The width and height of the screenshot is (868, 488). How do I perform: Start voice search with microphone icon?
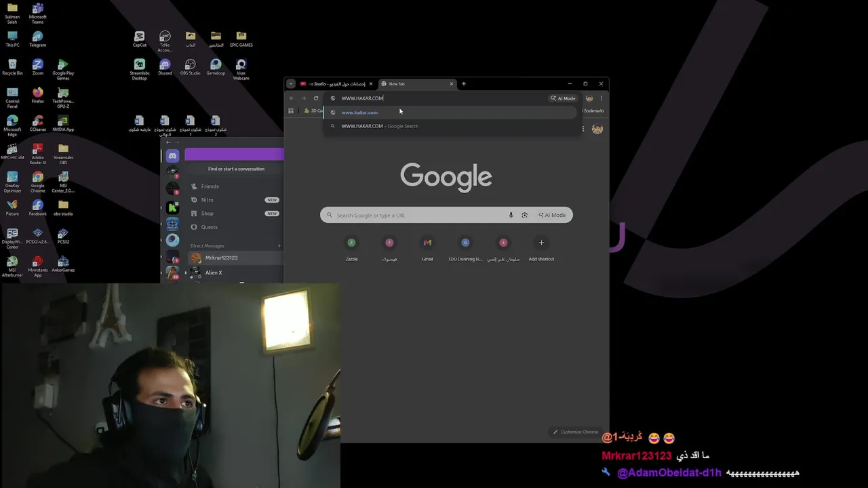tap(511, 215)
